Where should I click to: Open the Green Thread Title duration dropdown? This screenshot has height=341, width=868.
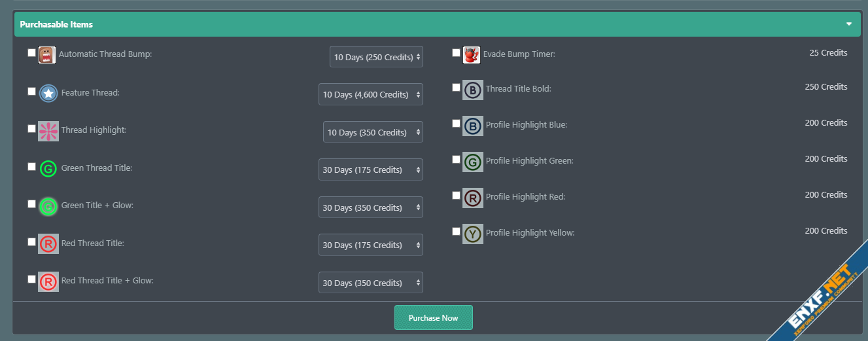[x=370, y=170]
